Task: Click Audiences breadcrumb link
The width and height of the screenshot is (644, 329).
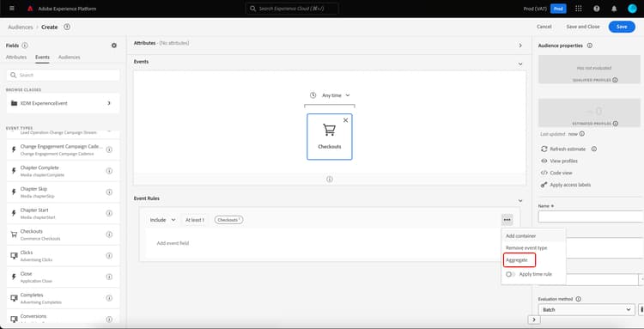Action: coord(20,27)
